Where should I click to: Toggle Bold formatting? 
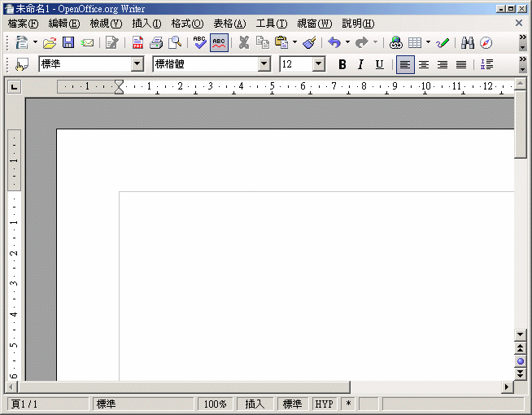342,64
